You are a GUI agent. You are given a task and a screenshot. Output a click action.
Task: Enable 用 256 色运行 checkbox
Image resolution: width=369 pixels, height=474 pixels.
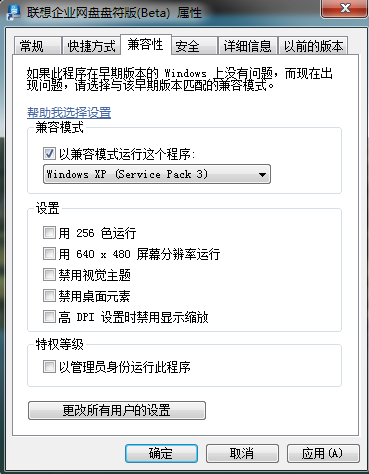49,233
